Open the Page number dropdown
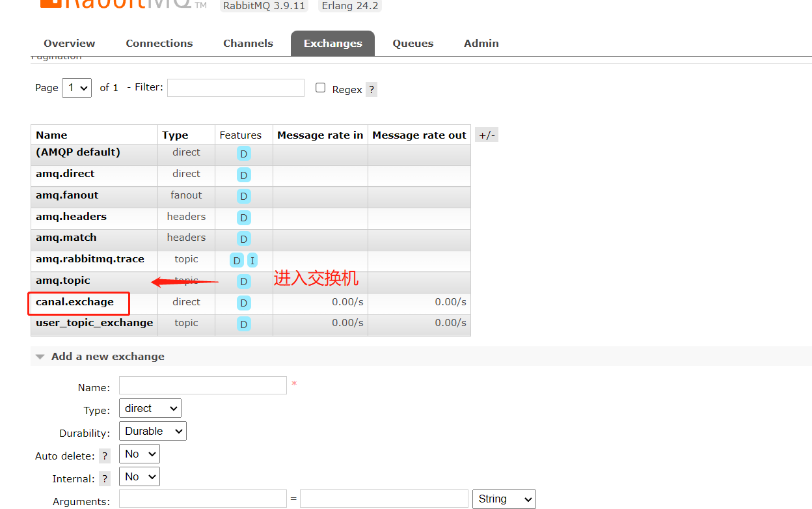Screen dimensions: 812x509 click(x=77, y=87)
